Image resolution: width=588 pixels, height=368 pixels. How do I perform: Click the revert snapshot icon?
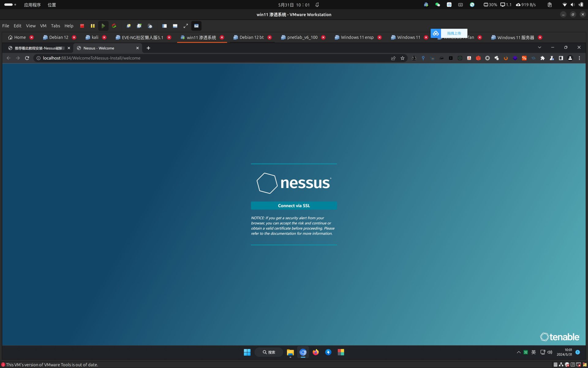(139, 26)
